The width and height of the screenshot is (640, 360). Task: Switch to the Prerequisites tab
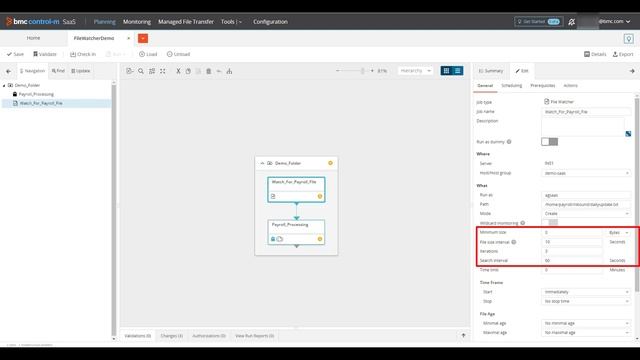tap(542, 85)
